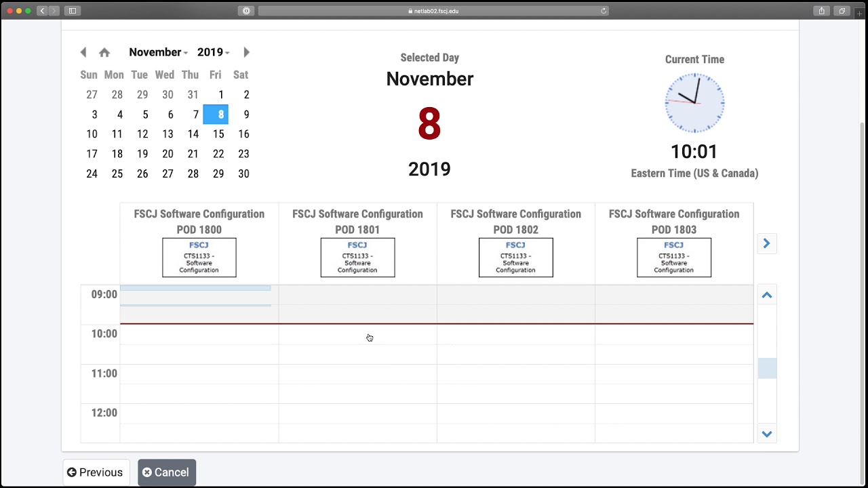Click POD 1801 thumbnail image
Image resolution: width=868 pixels, height=488 pixels.
(357, 258)
